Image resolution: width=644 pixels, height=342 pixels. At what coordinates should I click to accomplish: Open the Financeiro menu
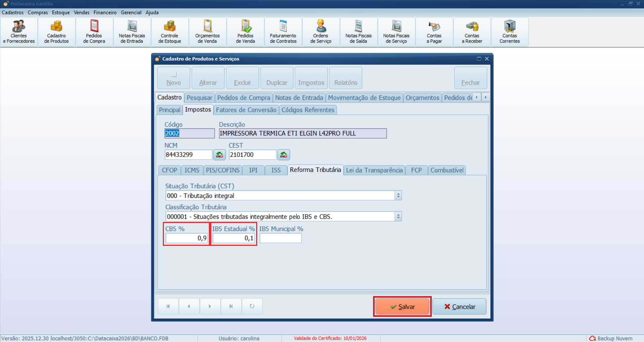click(105, 12)
